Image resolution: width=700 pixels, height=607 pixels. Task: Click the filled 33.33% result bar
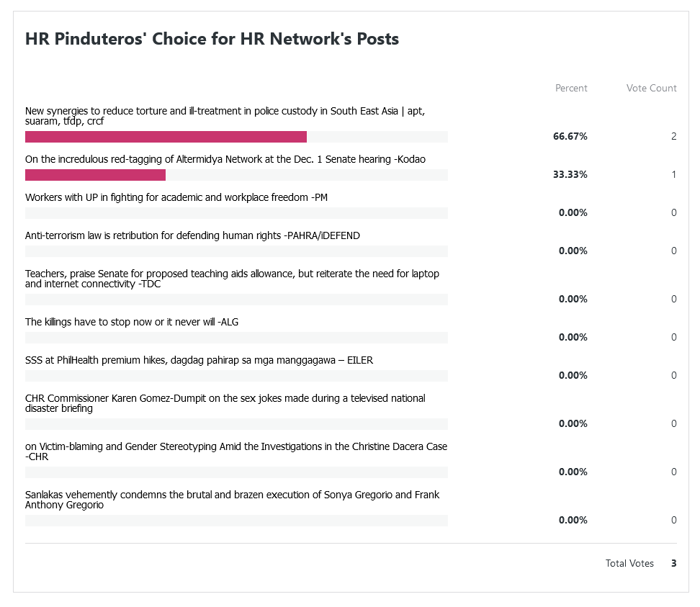click(x=95, y=175)
